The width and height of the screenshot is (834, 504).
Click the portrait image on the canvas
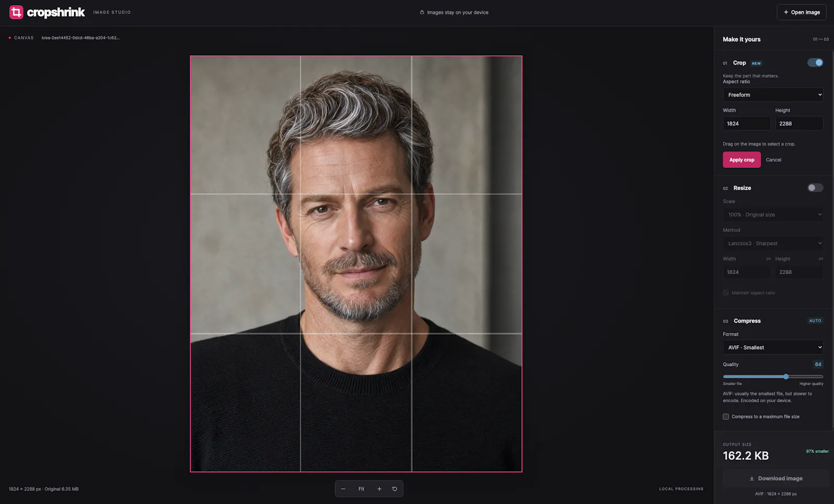(356, 264)
